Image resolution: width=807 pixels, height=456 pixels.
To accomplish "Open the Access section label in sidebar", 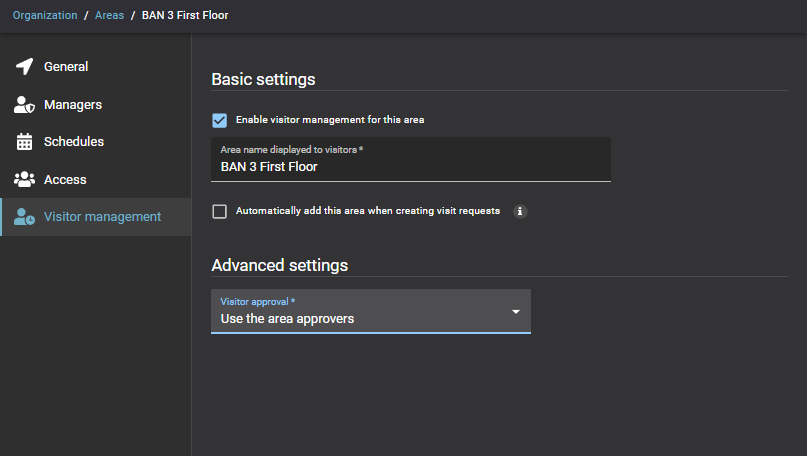I will pyautogui.click(x=65, y=180).
